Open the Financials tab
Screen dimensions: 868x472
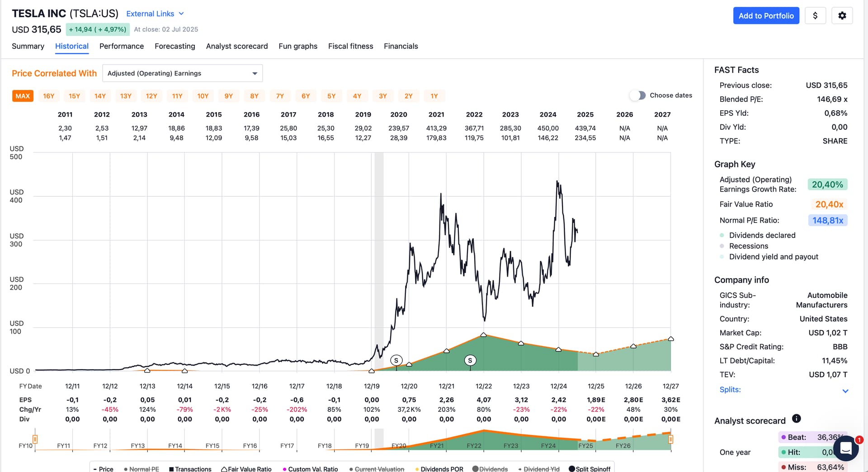pyautogui.click(x=401, y=46)
